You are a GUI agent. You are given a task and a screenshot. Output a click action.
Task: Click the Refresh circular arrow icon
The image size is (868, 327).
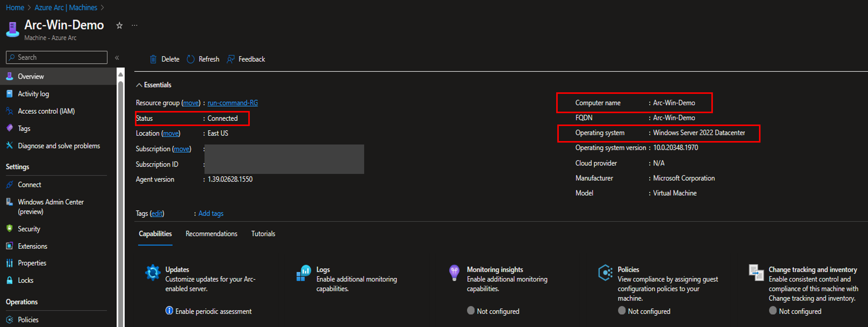[191, 59]
